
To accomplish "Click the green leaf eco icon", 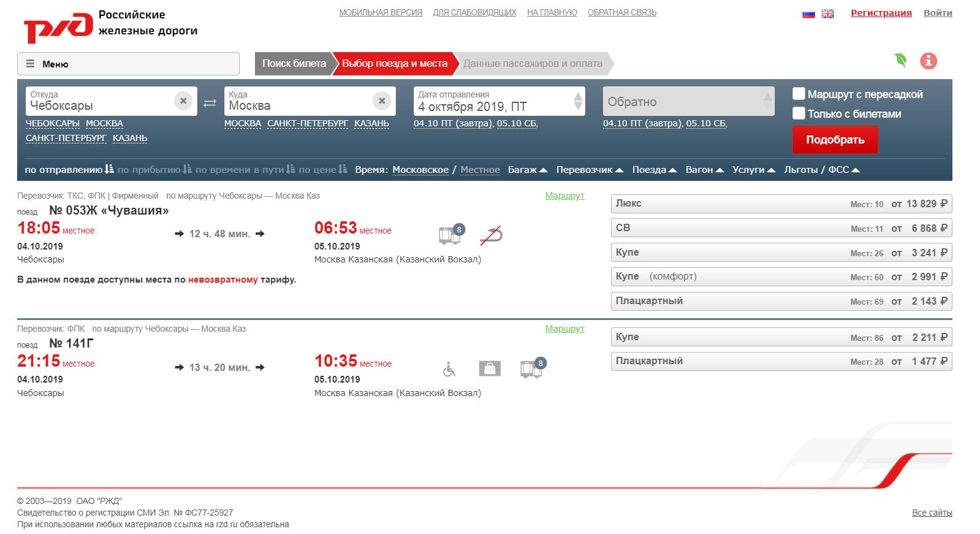I will point(900,60).
